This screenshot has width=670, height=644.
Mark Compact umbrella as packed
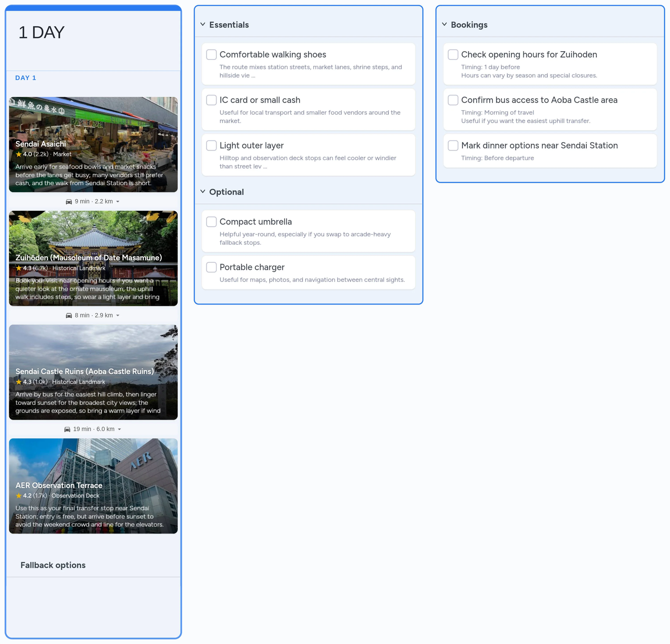pos(211,222)
